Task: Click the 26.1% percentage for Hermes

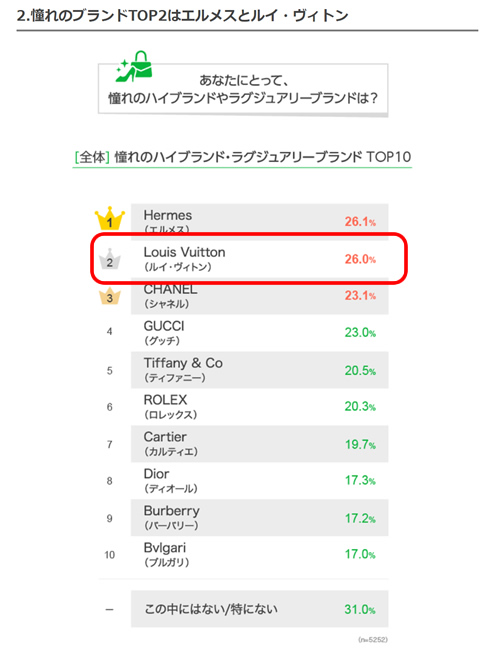Action: (360, 222)
